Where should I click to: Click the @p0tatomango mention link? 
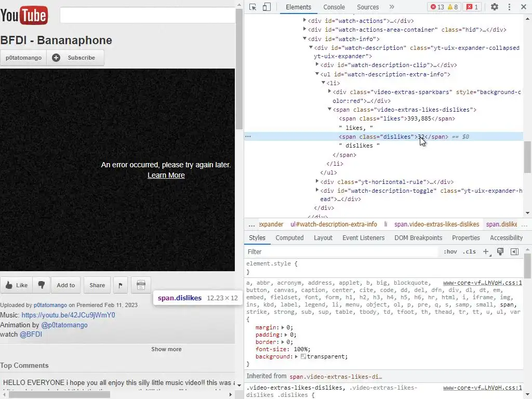[x=64, y=325]
